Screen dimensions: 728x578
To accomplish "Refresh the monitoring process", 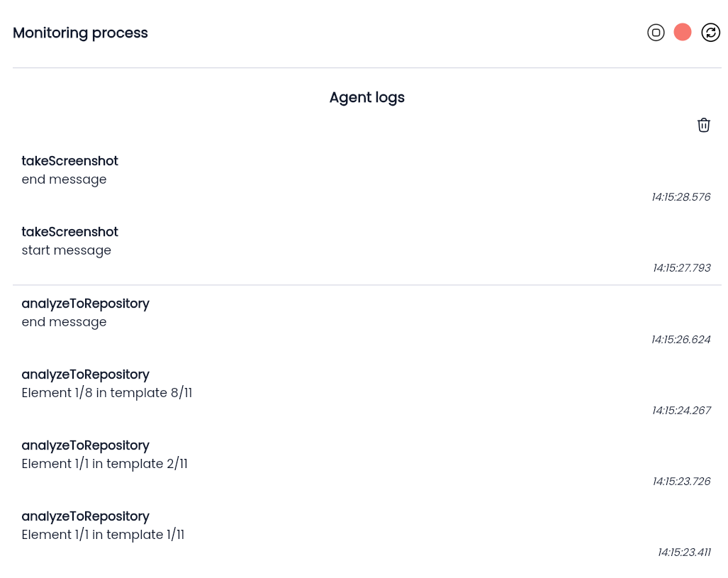I will (x=710, y=33).
